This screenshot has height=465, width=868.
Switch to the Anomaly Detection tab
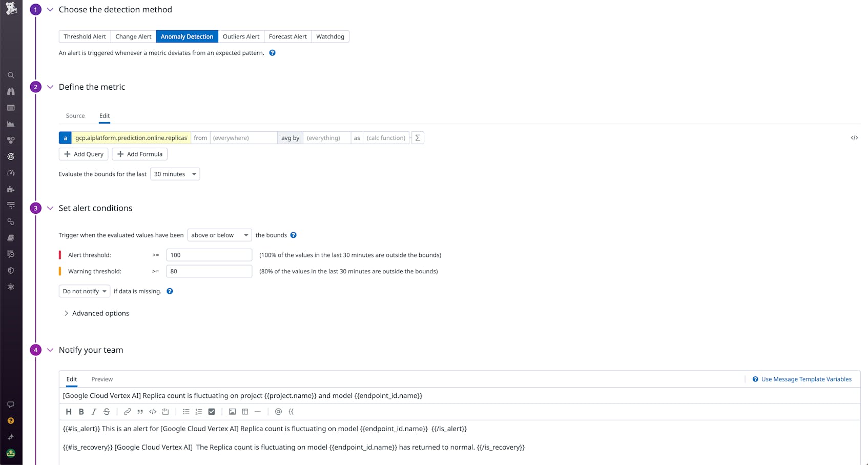point(187,36)
